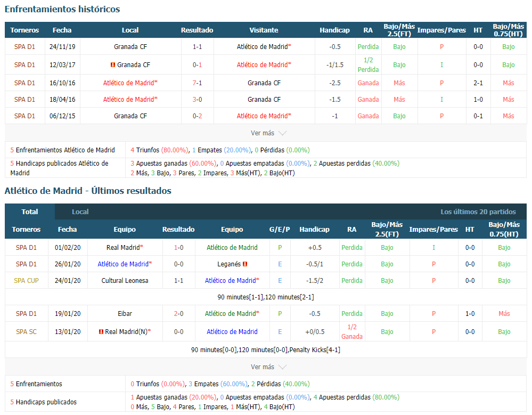The image size is (532, 415).
Task: Click handicap value +0/0.5
Action: (x=315, y=331)
